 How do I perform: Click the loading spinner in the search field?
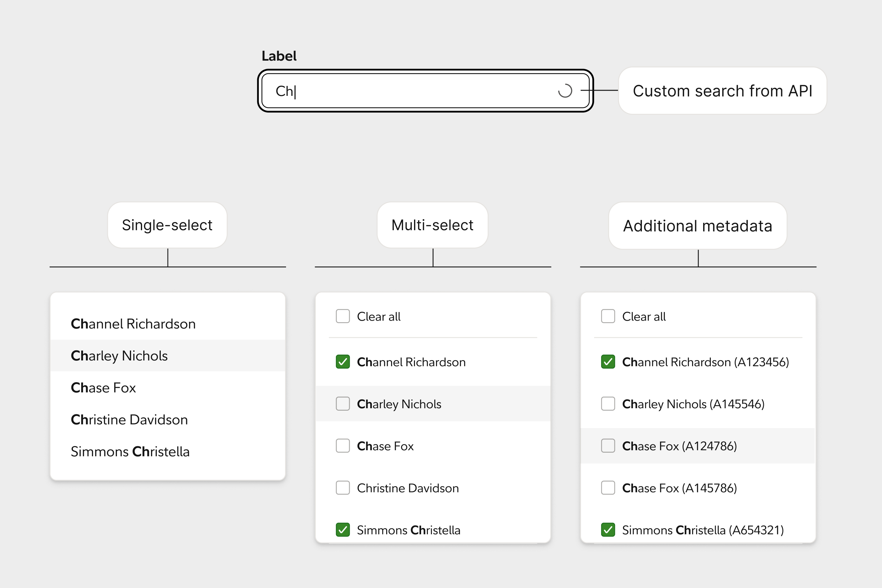coord(565,91)
